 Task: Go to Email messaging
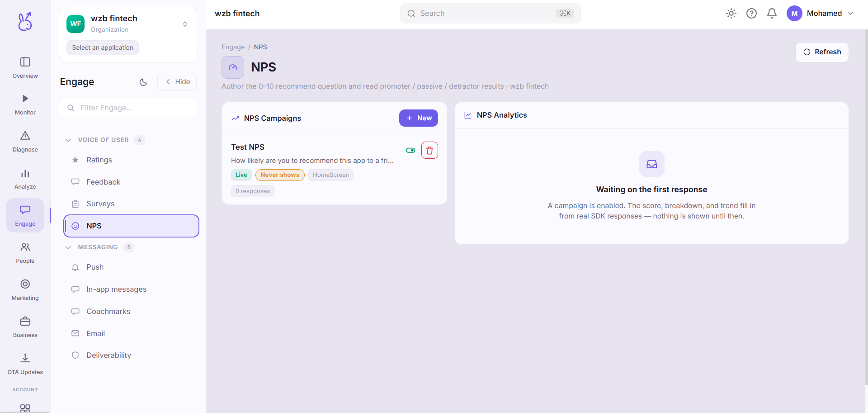click(131, 333)
